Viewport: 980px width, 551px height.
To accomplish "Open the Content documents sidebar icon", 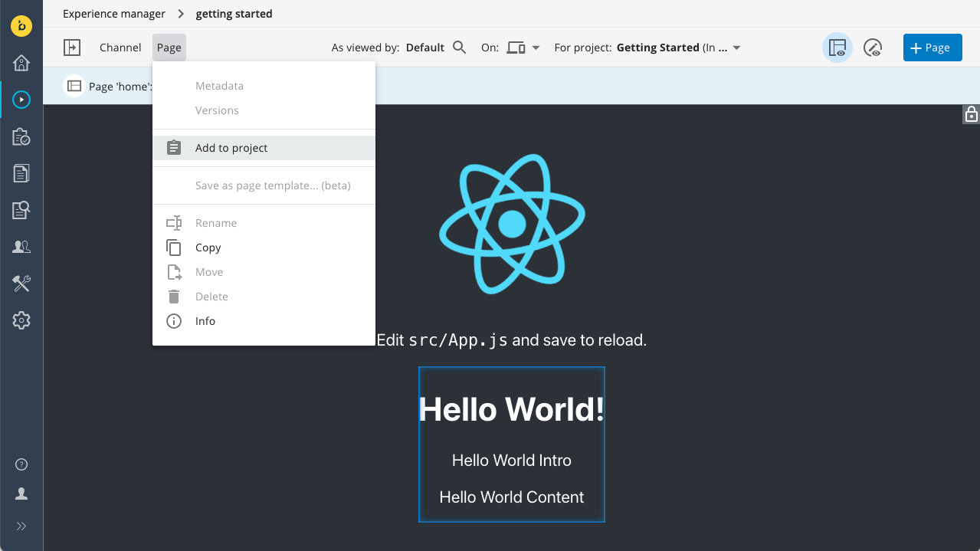I will (21, 173).
